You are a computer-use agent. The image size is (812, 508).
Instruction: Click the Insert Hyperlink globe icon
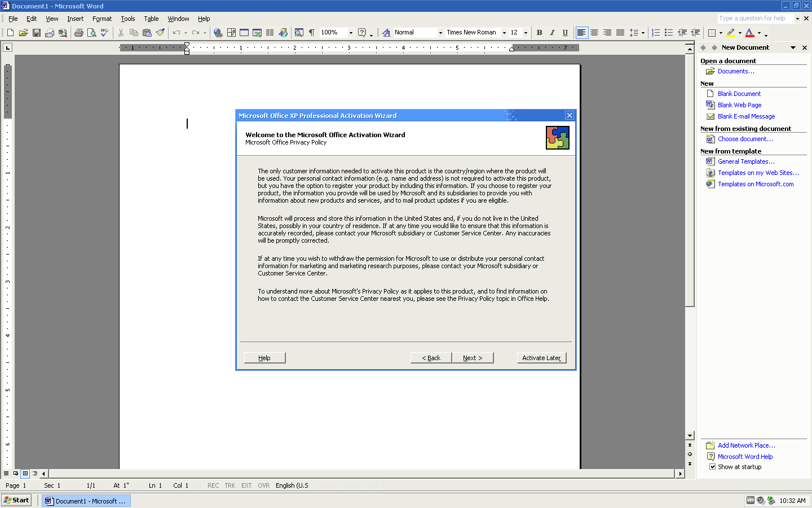coord(218,33)
